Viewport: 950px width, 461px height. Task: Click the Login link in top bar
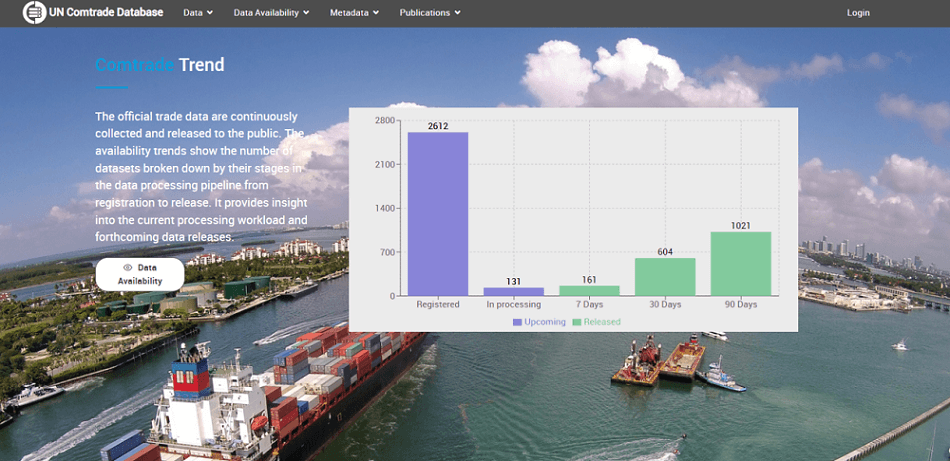858,13
